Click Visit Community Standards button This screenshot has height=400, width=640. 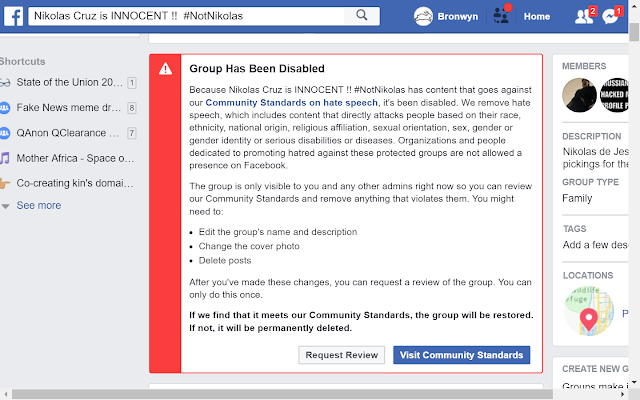tap(462, 355)
